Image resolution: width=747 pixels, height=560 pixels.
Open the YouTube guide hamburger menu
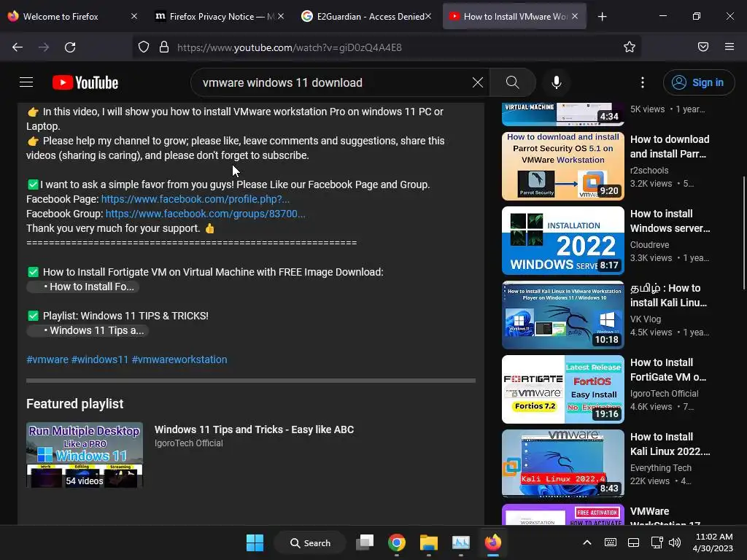pyautogui.click(x=26, y=82)
